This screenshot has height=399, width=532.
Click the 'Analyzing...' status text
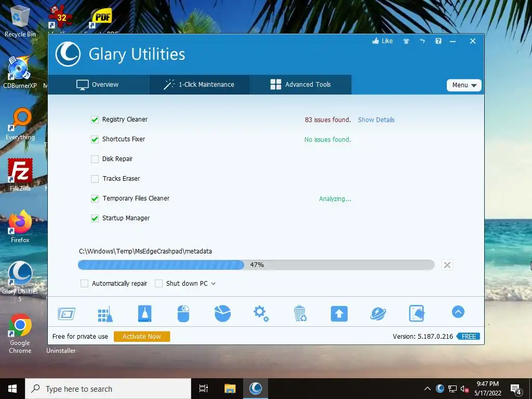(x=335, y=199)
